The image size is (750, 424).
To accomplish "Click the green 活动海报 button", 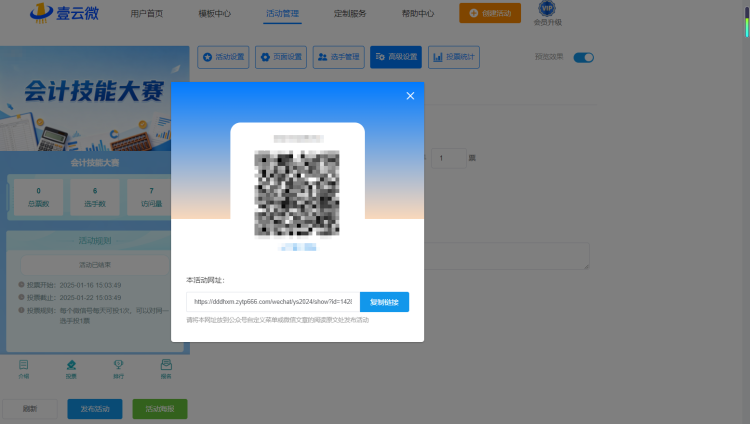I will pyautogui.click(x=160, y=409).
